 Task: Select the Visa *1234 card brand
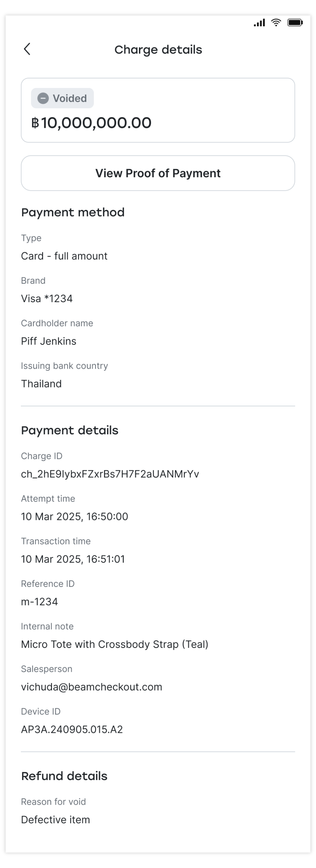point(47,299)
